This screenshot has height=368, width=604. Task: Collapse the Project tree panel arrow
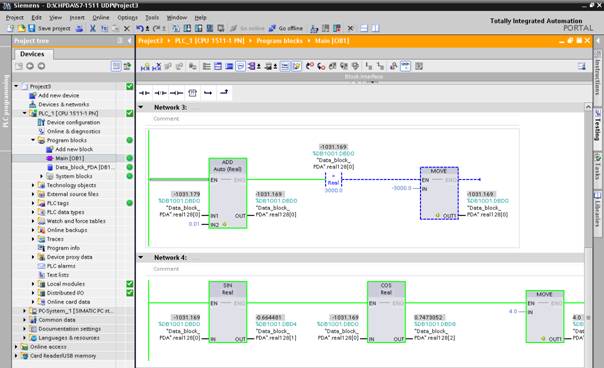pos(129,40)
